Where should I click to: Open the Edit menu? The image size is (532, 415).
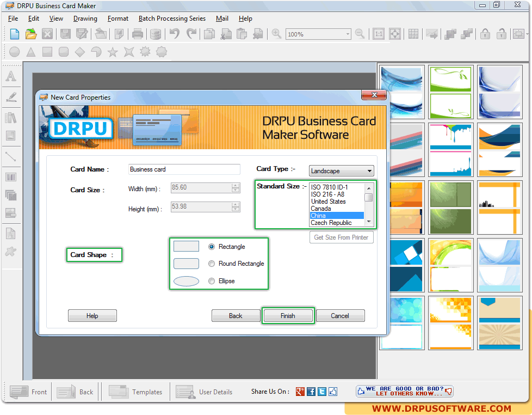coord(34,19)
